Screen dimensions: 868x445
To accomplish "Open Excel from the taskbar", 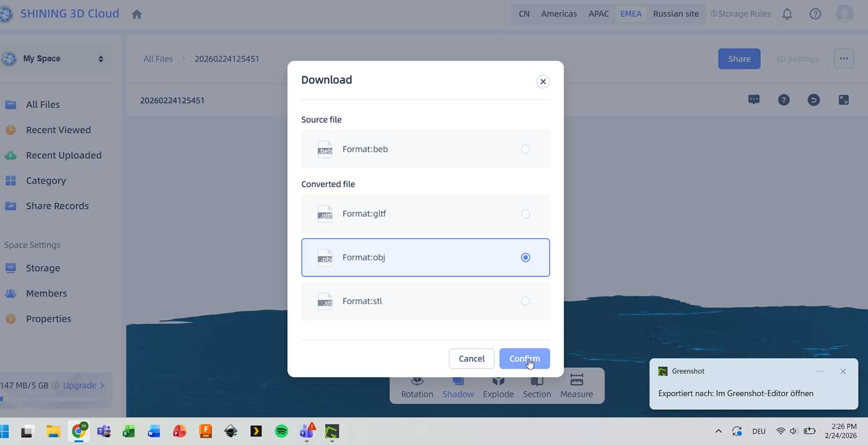I will point(129,431).
